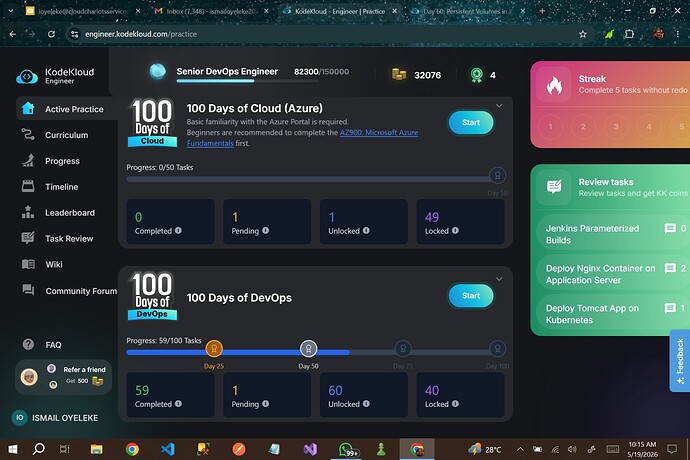Click the Review tasks edit icon
The image size is (690, 460).
[554, 187]
